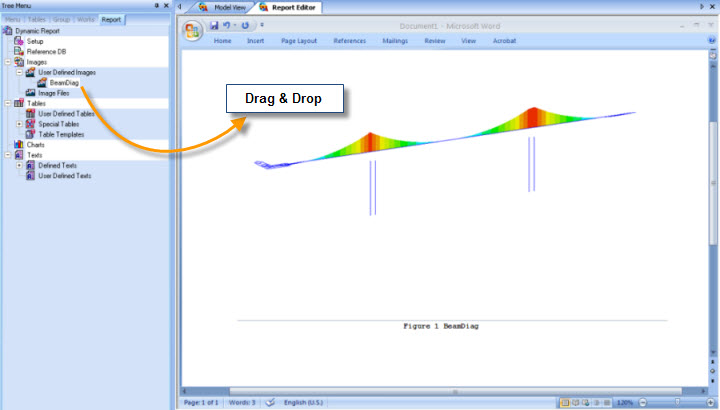Click the spelling check status icon
Viewport: 720px width, 410px height.
tap(269, 402)
